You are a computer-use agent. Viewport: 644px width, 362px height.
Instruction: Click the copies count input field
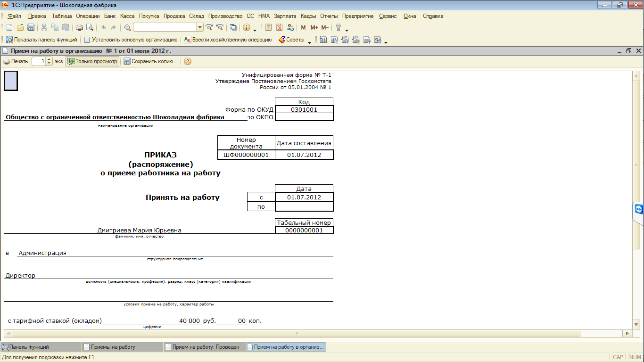tap(39, 61)
